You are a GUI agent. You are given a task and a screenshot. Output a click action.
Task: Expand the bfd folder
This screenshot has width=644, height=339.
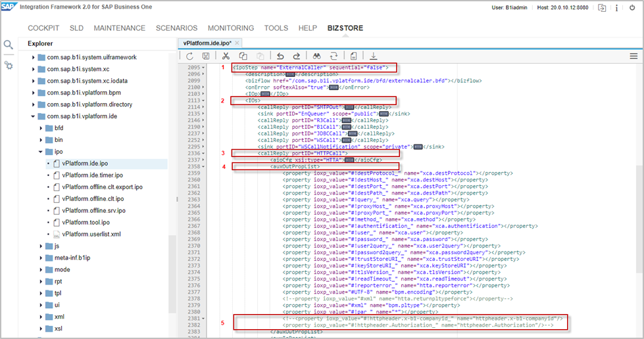coord(41,128)
